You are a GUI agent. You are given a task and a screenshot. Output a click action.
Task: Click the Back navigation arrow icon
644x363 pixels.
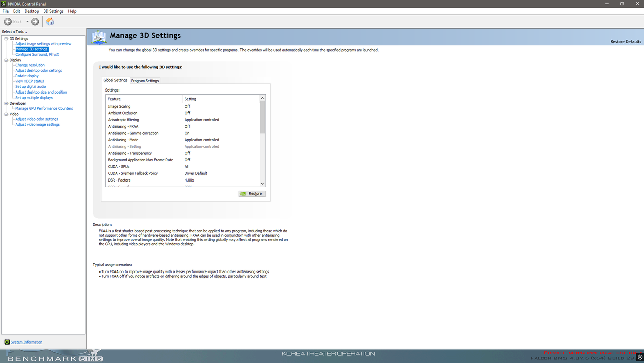point(8,21)
